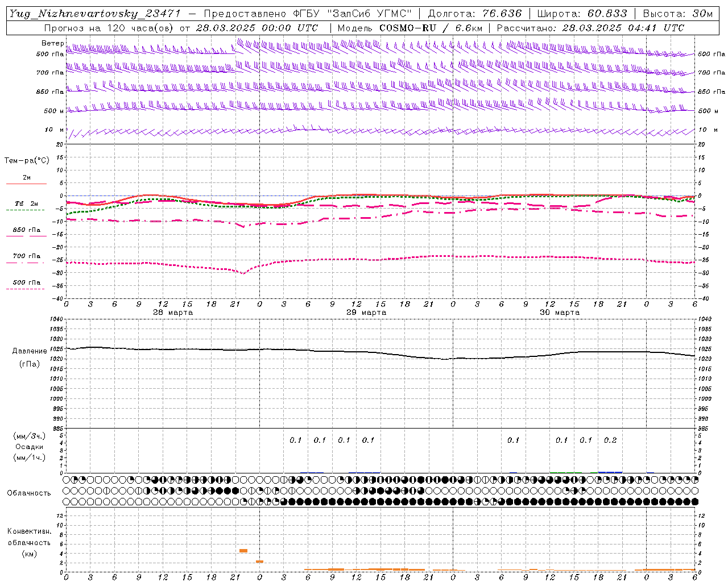The width and height of the screenshot is (728, 582).
Task: Click the Давление pressure panel label
Action: tap(30, 351)
